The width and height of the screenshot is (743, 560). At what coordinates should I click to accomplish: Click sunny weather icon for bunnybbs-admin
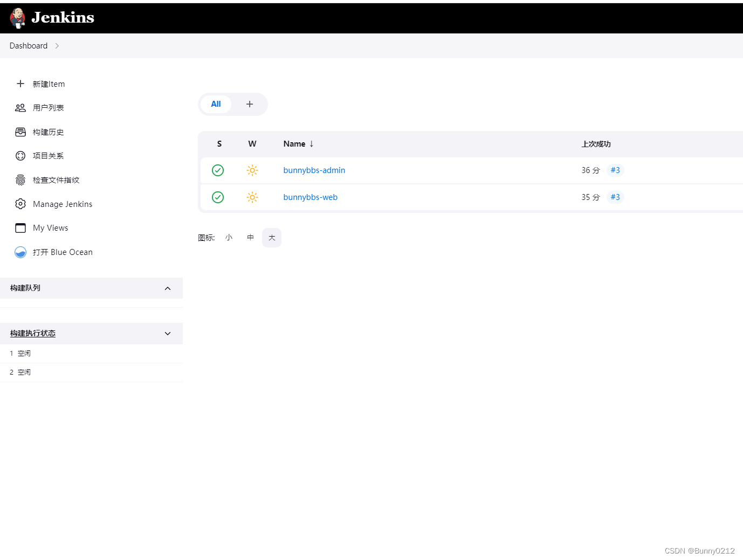pos(252,170)
